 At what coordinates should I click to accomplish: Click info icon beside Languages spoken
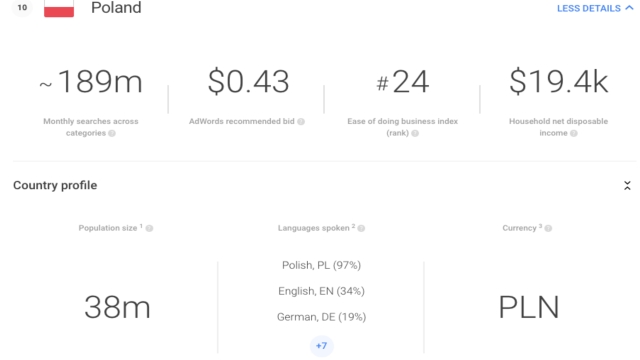361,229
